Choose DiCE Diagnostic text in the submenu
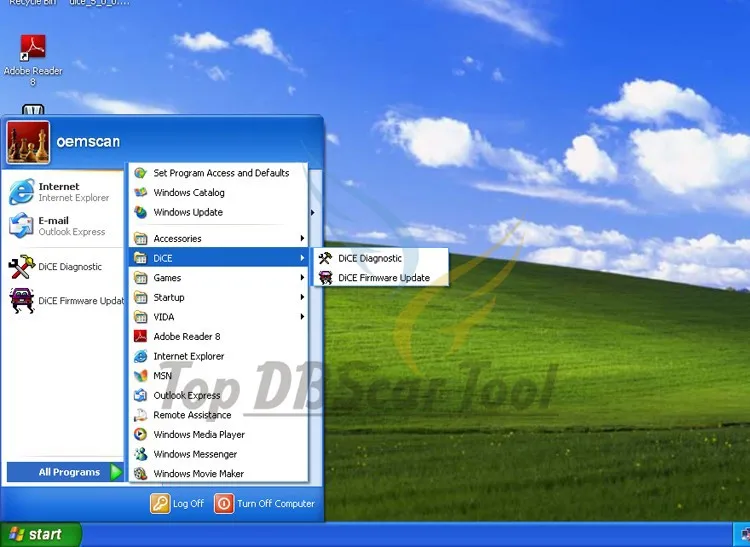 point(370,258)
